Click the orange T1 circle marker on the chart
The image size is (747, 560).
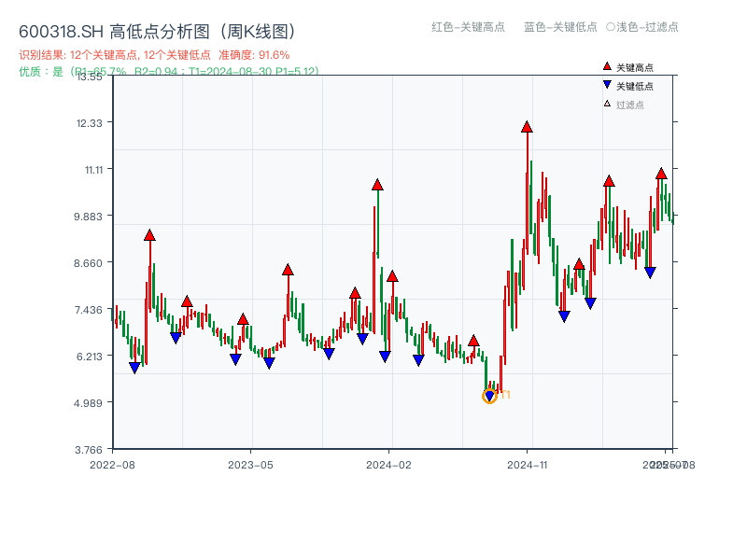click(x=490, y=396)
